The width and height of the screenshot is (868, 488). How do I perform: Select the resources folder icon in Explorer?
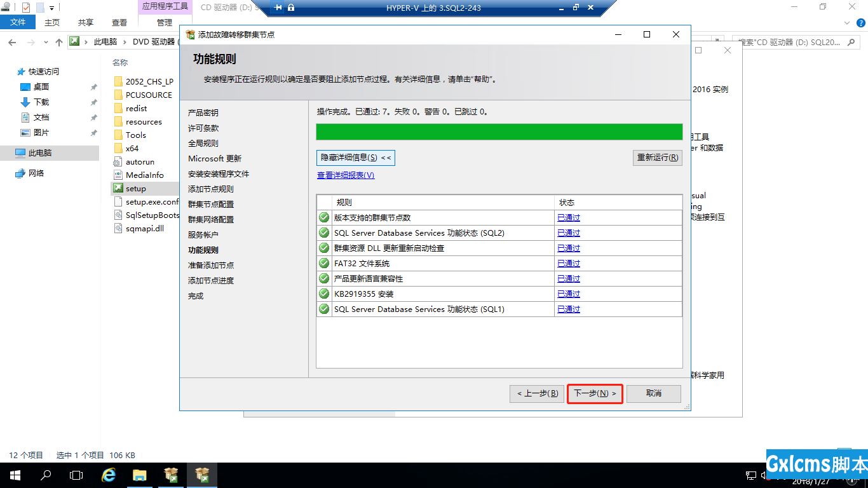118,121
